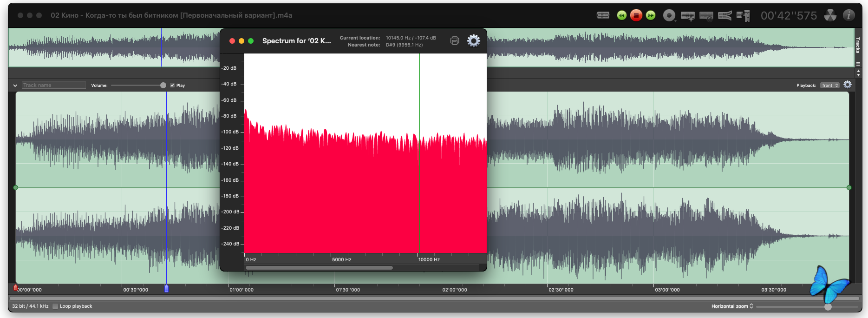Viewport: 868px width, 318px height.
Task: Enable the Loop playback checkbox
Action: click(x=55, y=306)
